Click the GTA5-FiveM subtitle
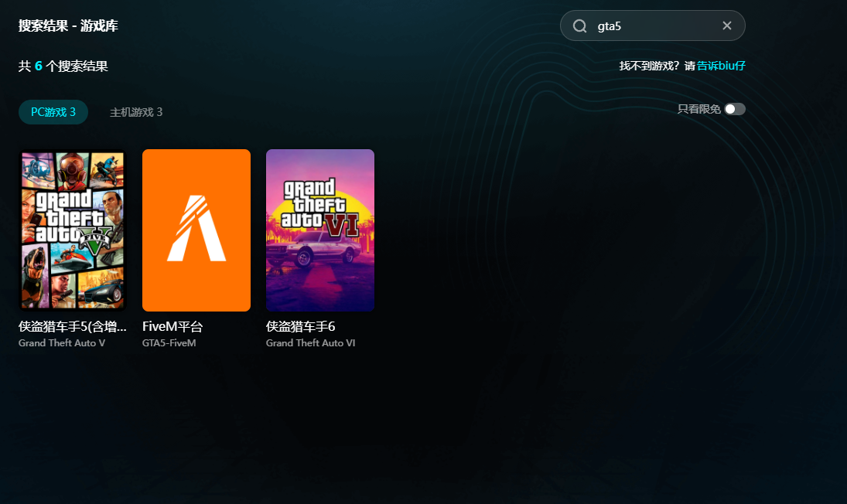The width and height of the screenshot is (847, 504). coord(169,343)
